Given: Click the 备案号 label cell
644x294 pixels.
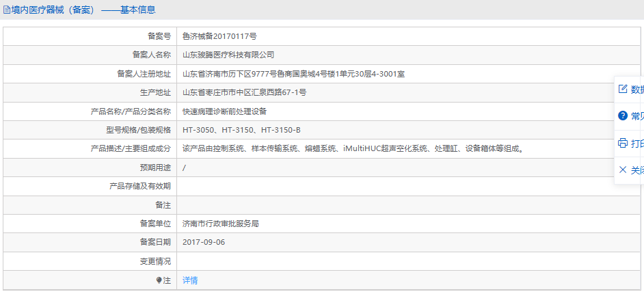Looking at the screenshot, I should point(90,36).
